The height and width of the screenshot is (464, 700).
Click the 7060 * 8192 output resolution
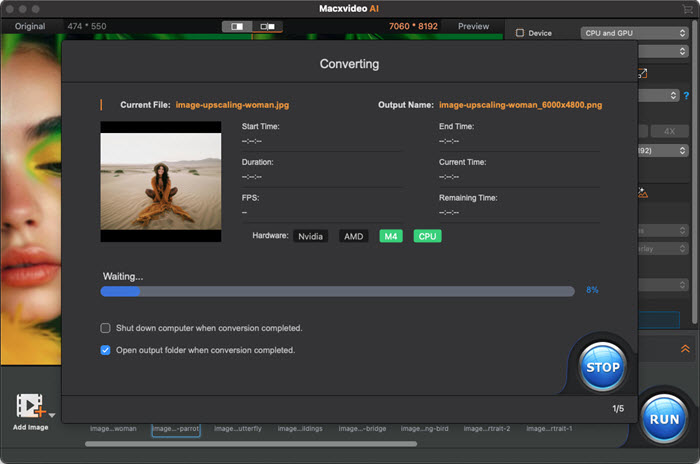coord(413,26)
